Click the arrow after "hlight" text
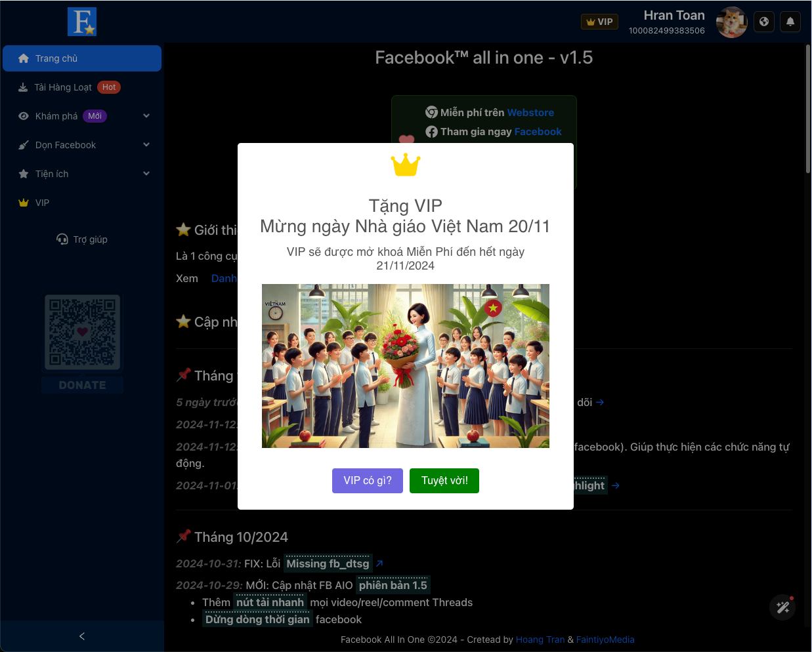This screenshot has height=652, width=812. coord(615,485)
